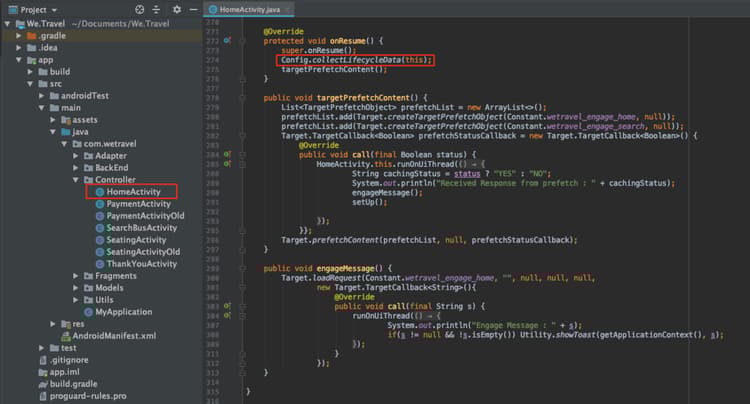The image size is (750, 404).
Task: Open SearchBusActivity from the Controller package
Action: click(x=141, y=228)
